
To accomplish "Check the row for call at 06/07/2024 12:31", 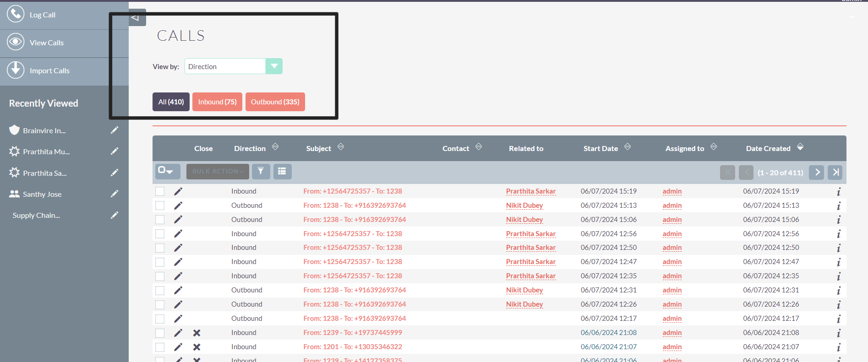I will click(160, 291).
